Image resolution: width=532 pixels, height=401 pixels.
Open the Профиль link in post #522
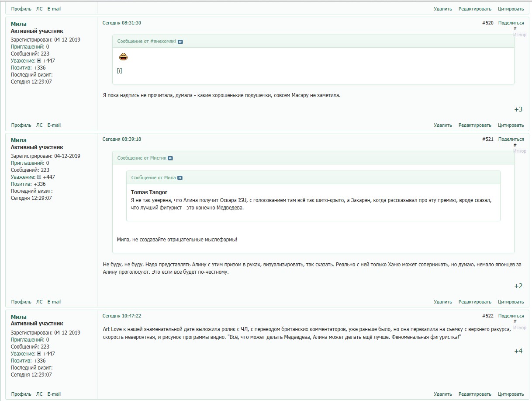coord(21,394)
